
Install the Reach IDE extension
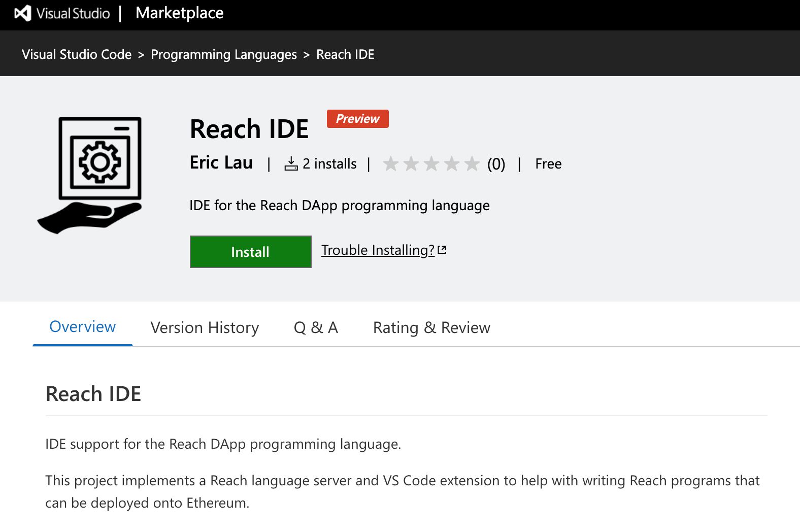pos(251,252)
